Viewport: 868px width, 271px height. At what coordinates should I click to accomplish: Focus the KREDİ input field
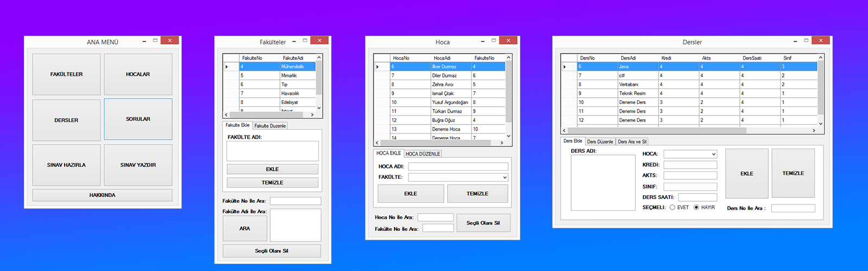pos(691,165)
